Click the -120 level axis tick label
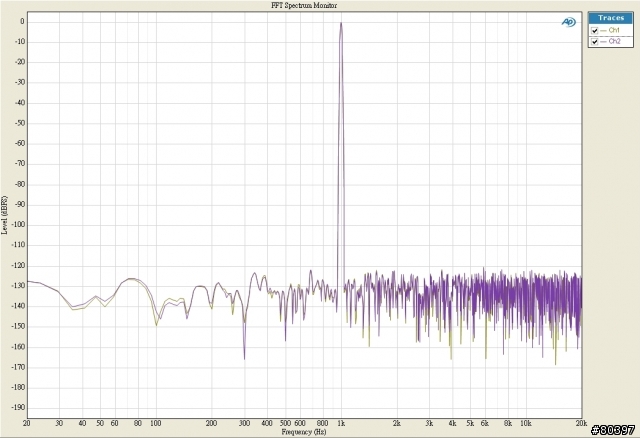Viewport: 640px width, 438px height. [x=20, y=266]
